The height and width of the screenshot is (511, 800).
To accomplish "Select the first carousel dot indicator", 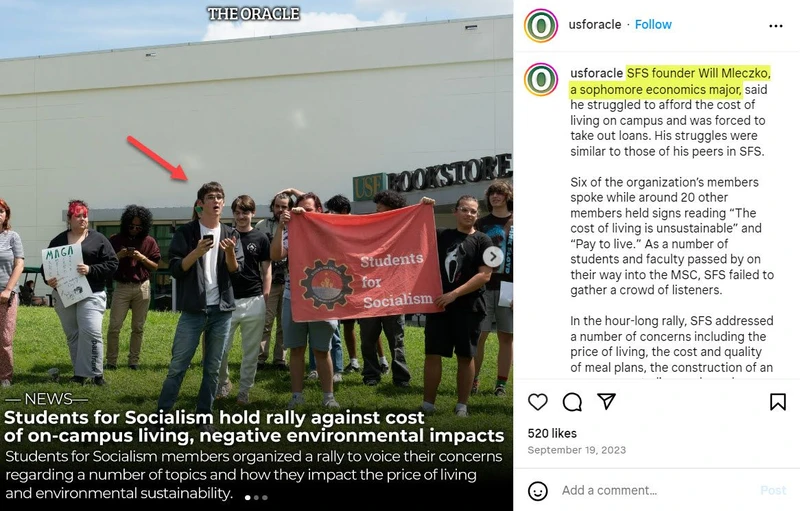I will [x=248, y=497].
